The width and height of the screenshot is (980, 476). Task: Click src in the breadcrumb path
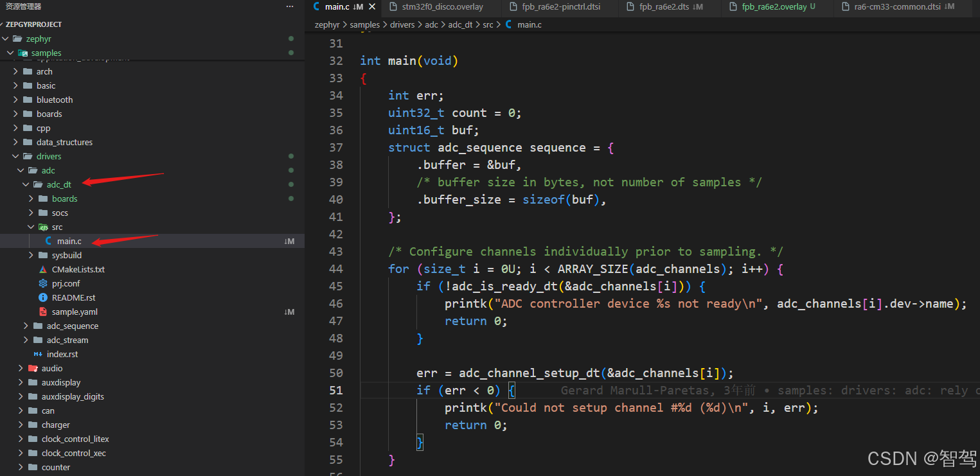[488, 25]
